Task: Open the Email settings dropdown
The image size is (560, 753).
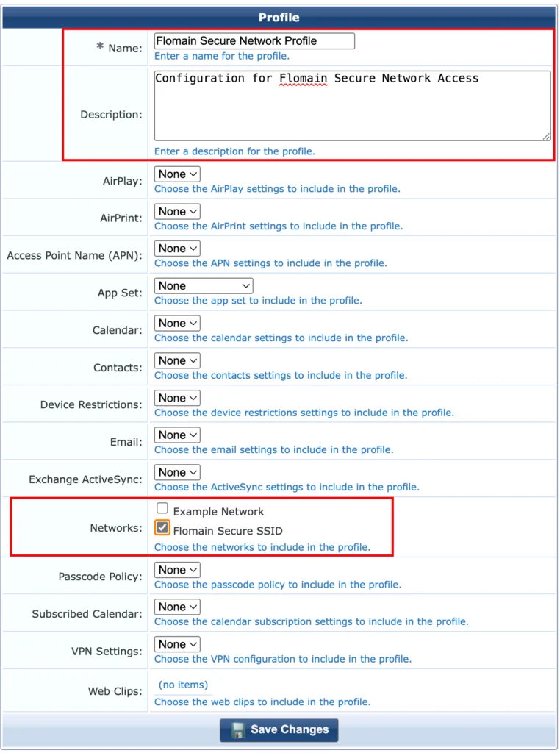Action: (176, 435)
